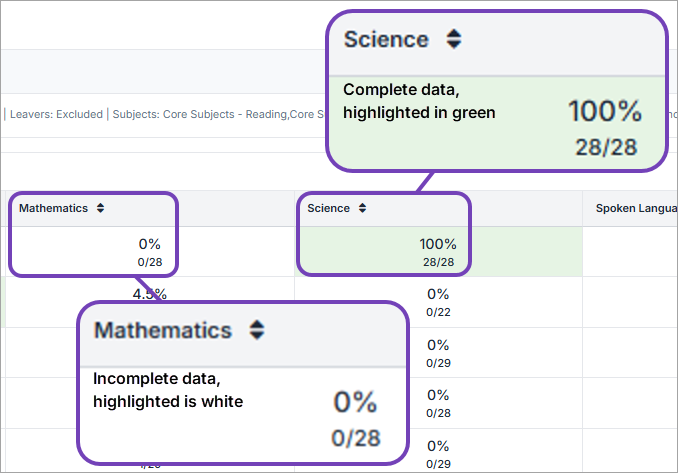Click the sort arrows beside the small Science column header

point(362,208)
